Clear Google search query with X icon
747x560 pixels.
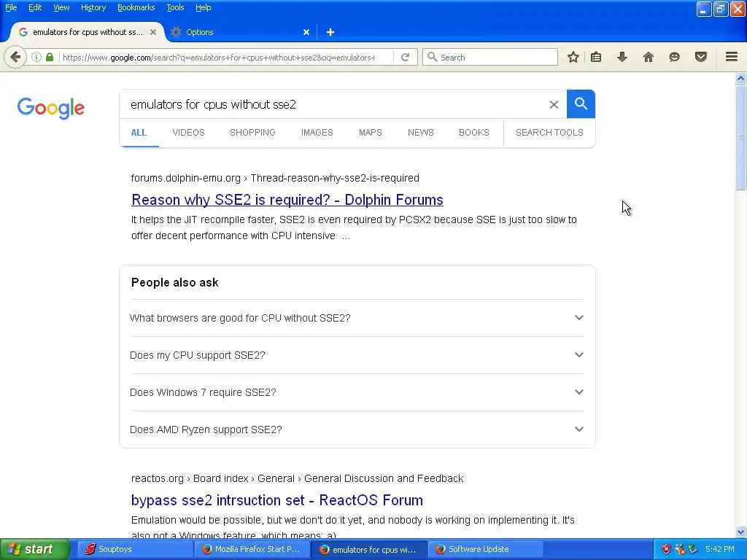click(x=554, y=104)
